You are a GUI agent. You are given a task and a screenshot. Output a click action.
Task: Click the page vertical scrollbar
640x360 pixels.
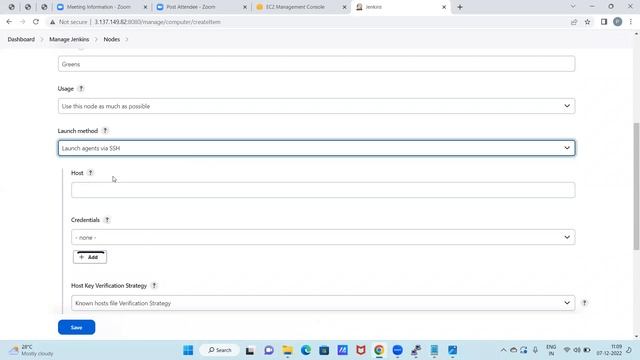(636, 186)
